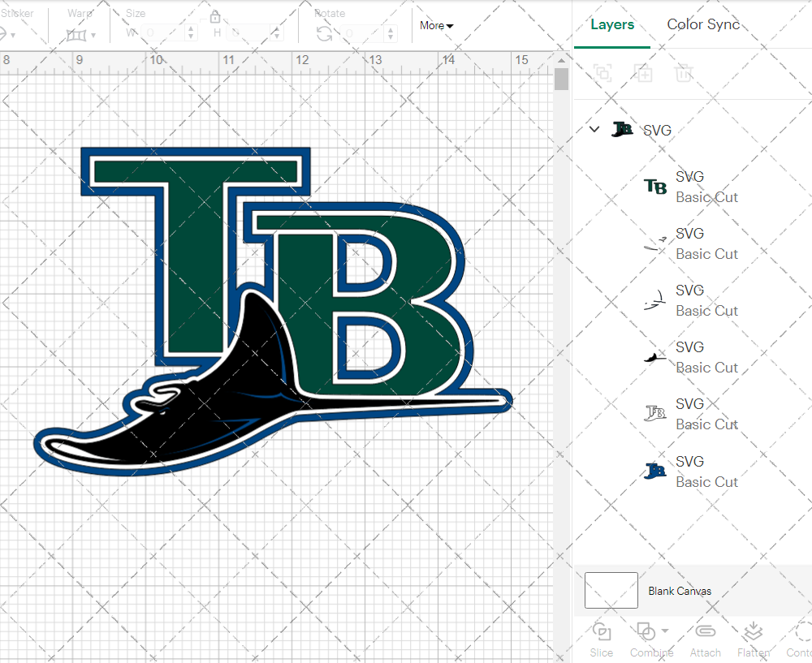The width and height of the screenshot is (812, 663).
Task: Click the Width stepper arrows
Action: click(191, 32)
